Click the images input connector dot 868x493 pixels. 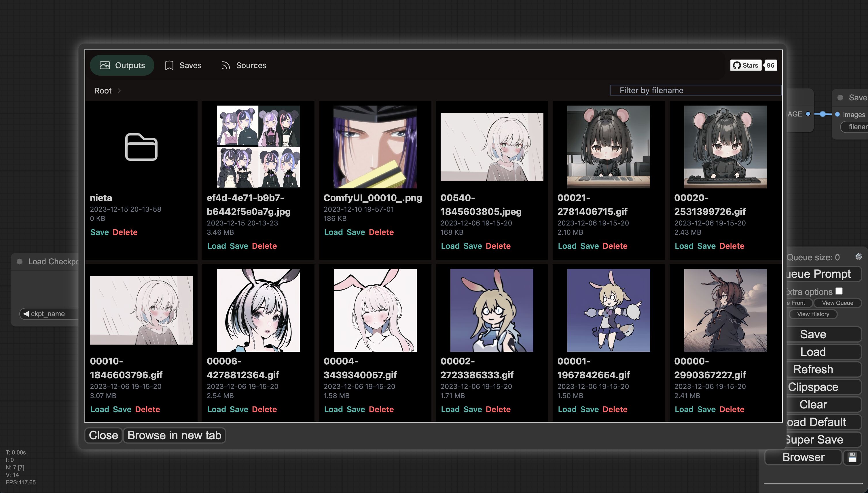837,114
